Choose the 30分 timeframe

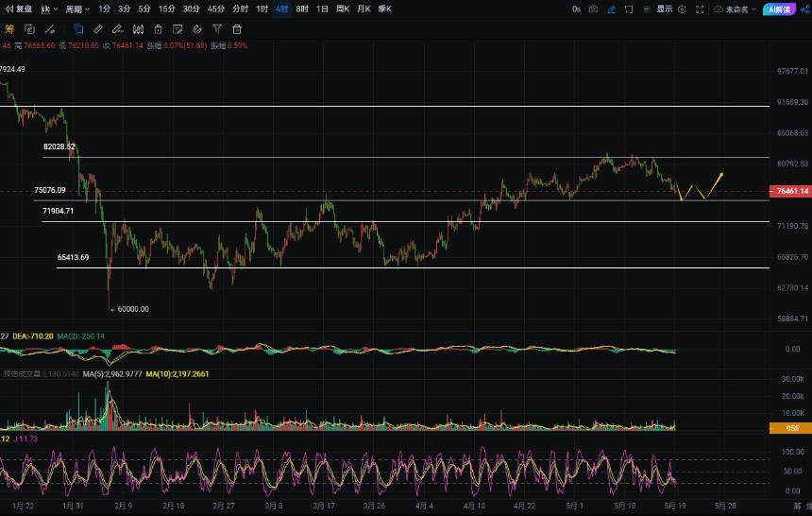point(191,9)
